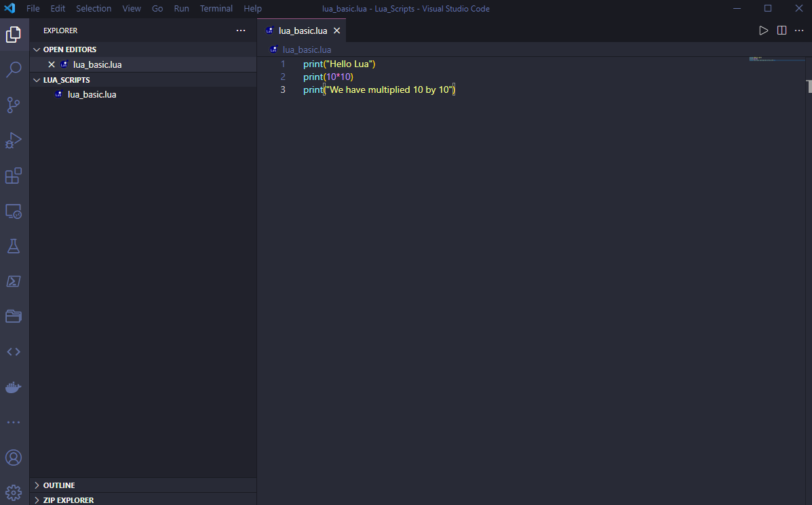Open the Accounts icon

14,458
